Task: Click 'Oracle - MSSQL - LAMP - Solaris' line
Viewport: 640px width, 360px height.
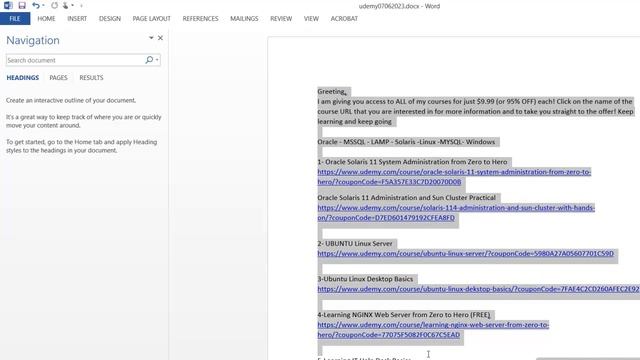Action: [406, 142]
